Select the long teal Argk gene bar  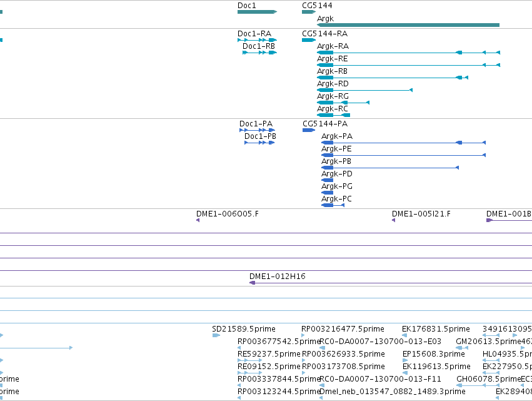[408, 25]
